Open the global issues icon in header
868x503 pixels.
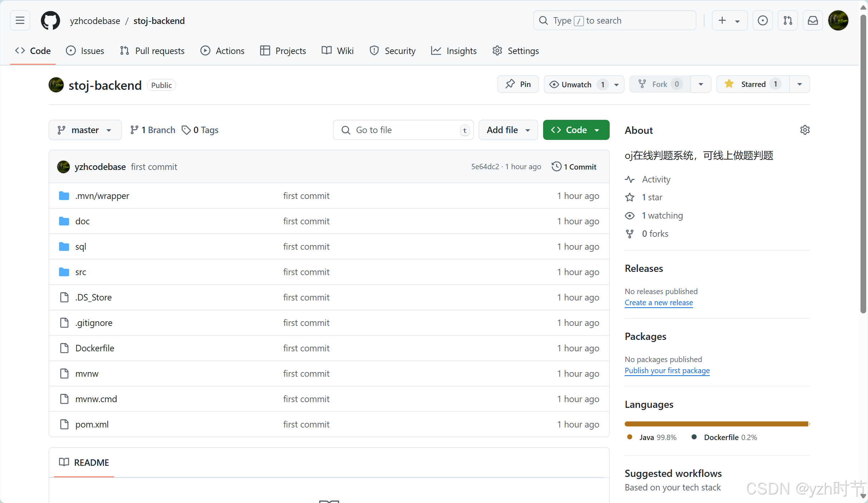point(762,20)
